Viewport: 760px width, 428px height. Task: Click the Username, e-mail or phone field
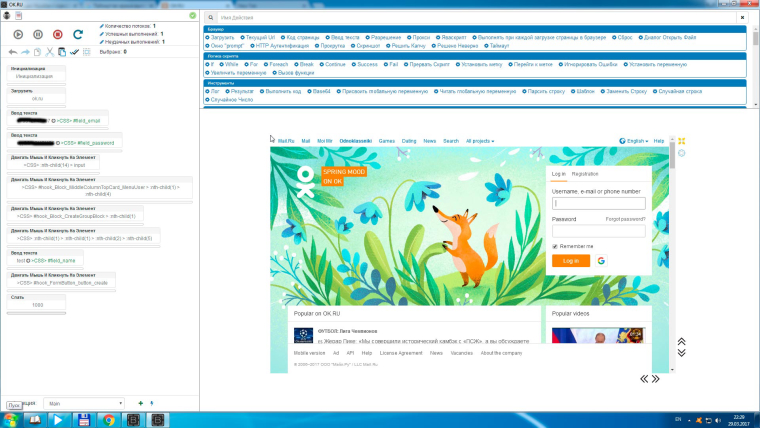598,203
